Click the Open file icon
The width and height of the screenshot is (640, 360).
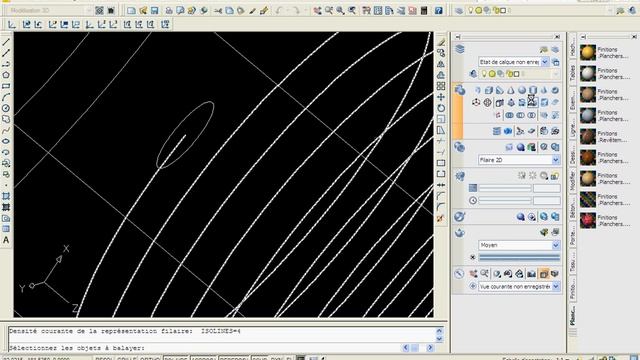point(143,11)
